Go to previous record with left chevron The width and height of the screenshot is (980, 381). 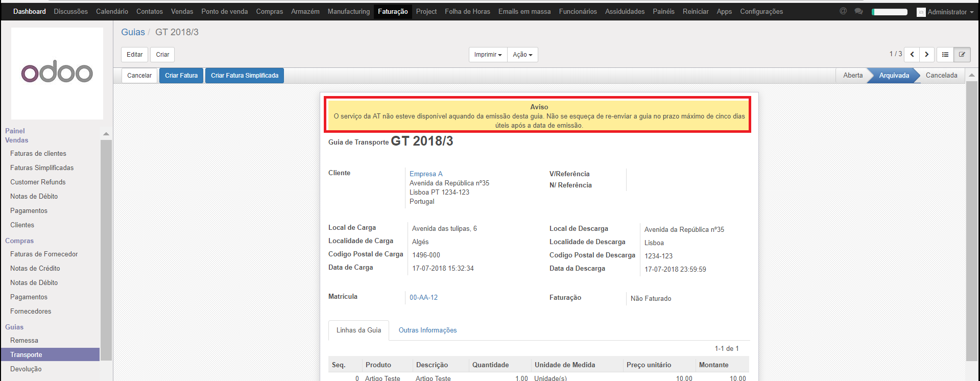912,55
